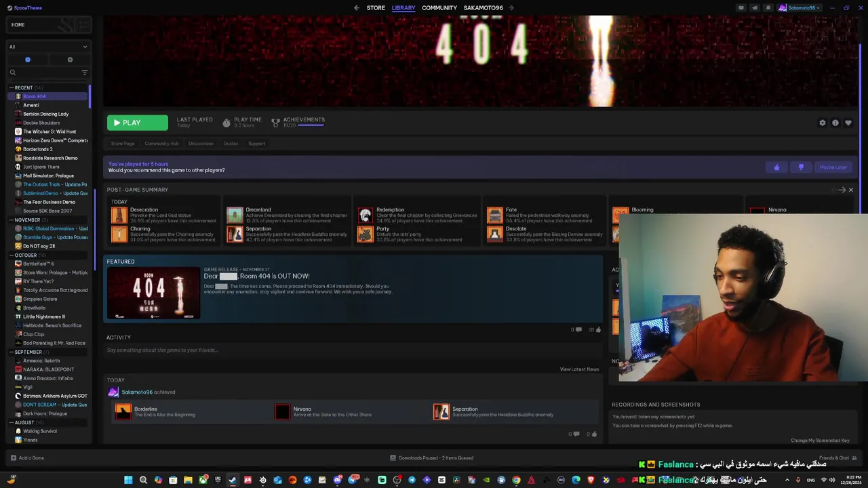Image resolution: width=868 pixels, height=488 pixels.
Task: Select Amenti in library list
Action: [x=31, y=105]
